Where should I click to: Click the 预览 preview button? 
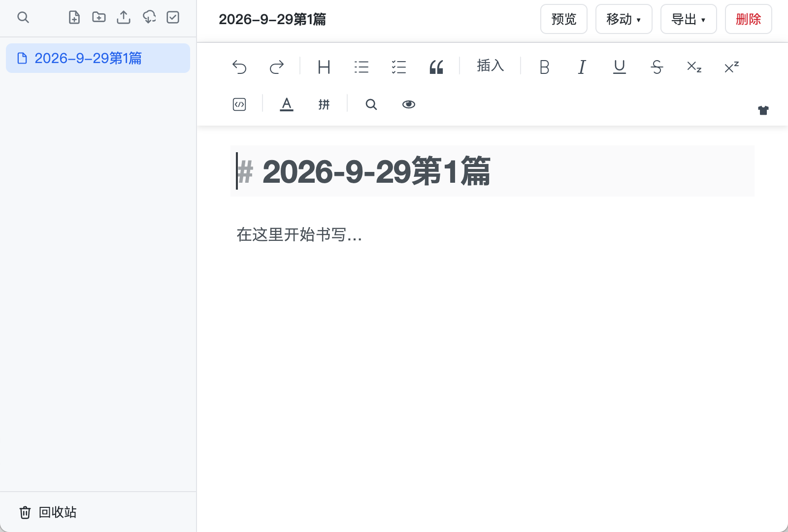564,19
